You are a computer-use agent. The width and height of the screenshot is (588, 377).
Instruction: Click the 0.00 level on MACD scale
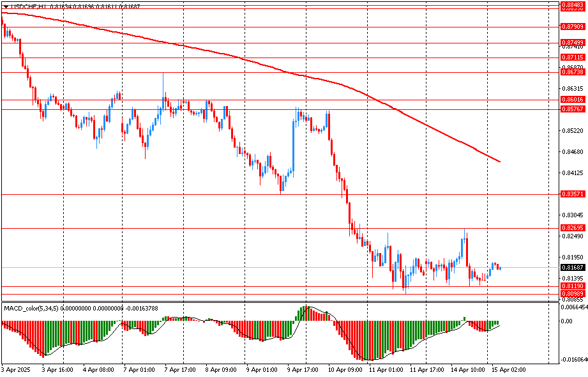(568, 321)
